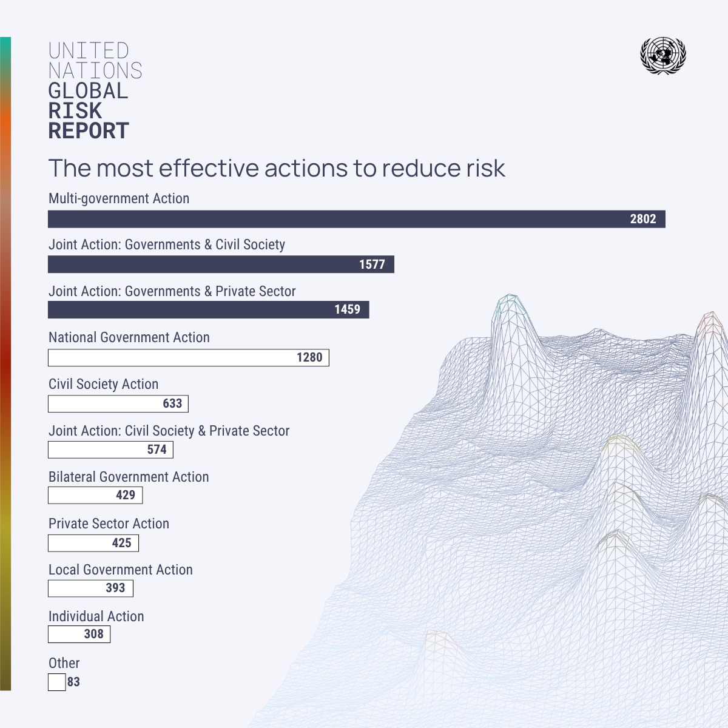The width and height of the screenshot is (728, 728).
Task: Select the Civil Society Action bar 633
Action: click(x=118, y=403)
